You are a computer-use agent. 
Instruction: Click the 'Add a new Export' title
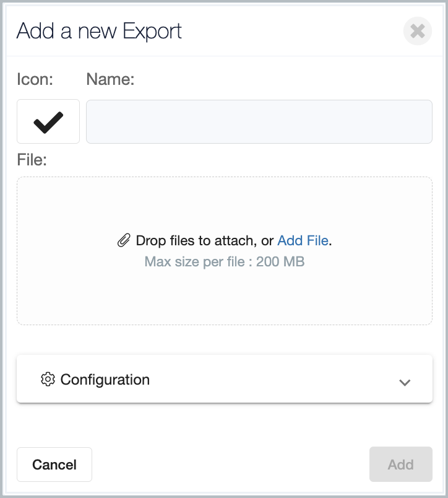coord(99,31)
